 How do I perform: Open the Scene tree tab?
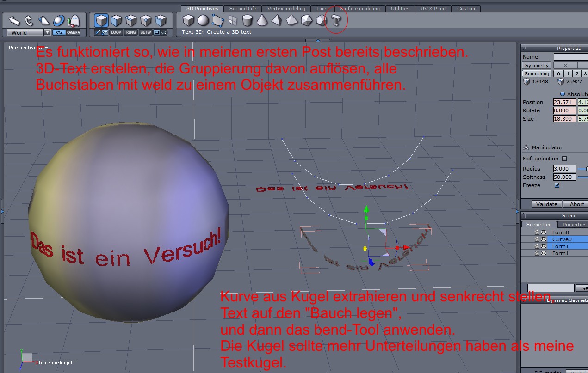(x=539, y=225)
